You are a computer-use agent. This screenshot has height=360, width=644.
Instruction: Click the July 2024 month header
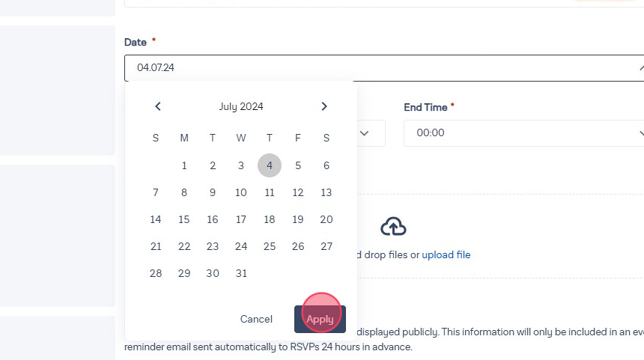click(241, 106)
